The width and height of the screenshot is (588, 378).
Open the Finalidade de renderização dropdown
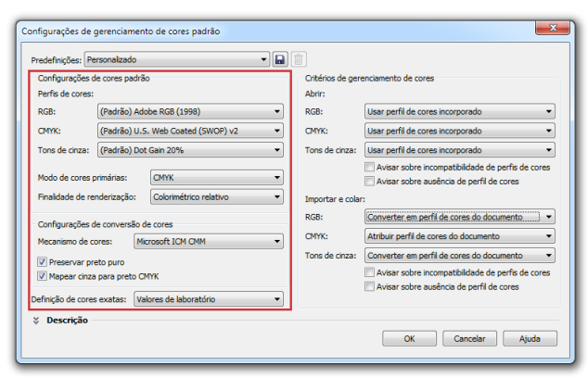(217, 197)
